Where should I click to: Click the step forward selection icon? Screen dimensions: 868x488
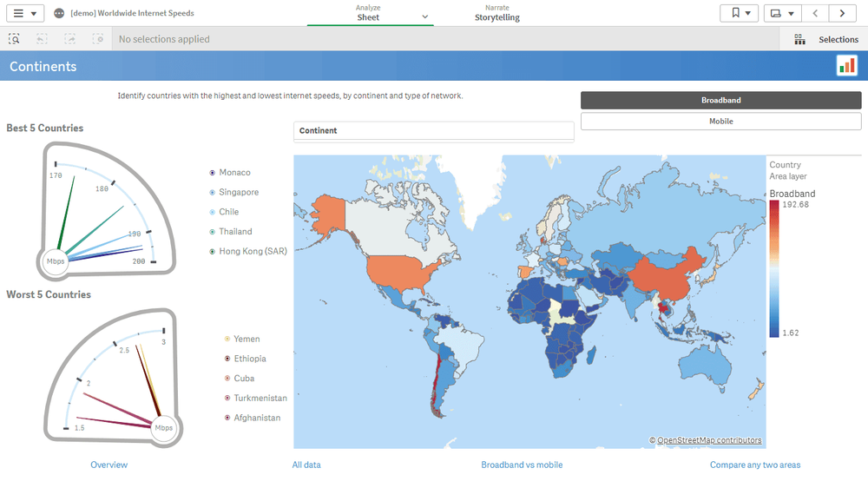[70, 39]
